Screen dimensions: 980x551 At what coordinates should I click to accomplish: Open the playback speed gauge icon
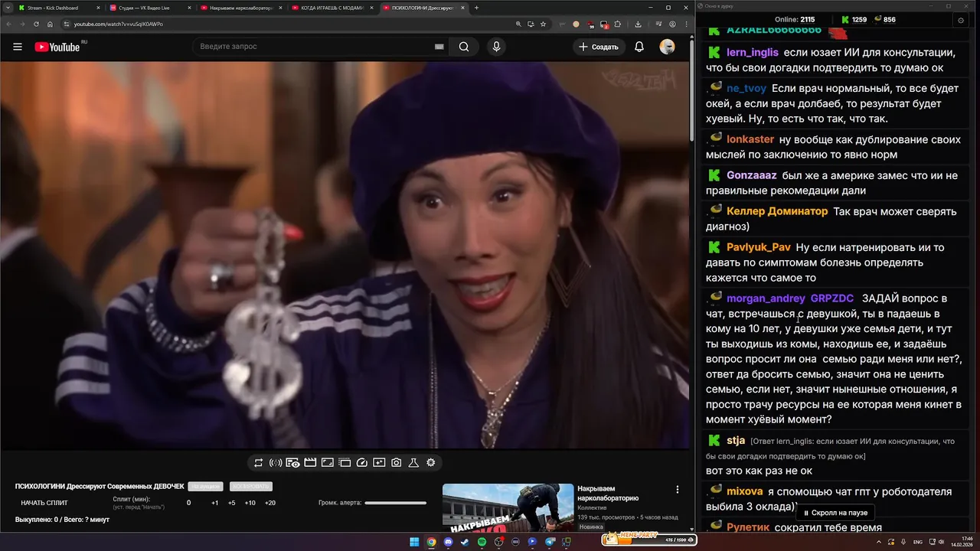coord(362,463)
